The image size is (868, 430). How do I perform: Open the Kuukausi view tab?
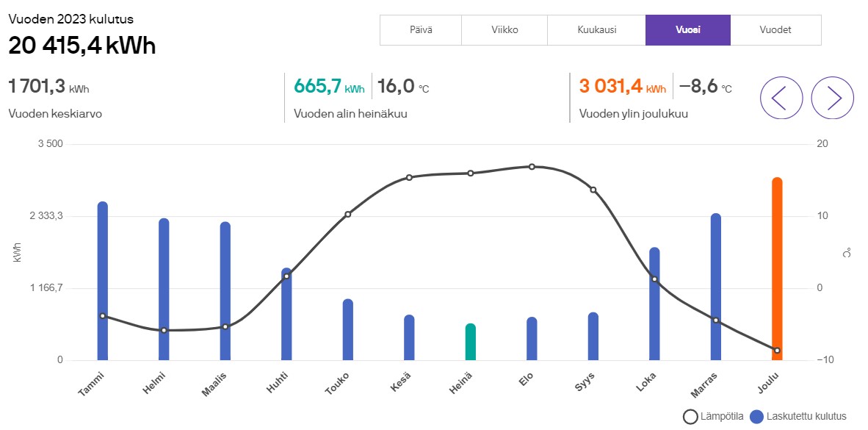pyautogui.click(x=596, y=30)
